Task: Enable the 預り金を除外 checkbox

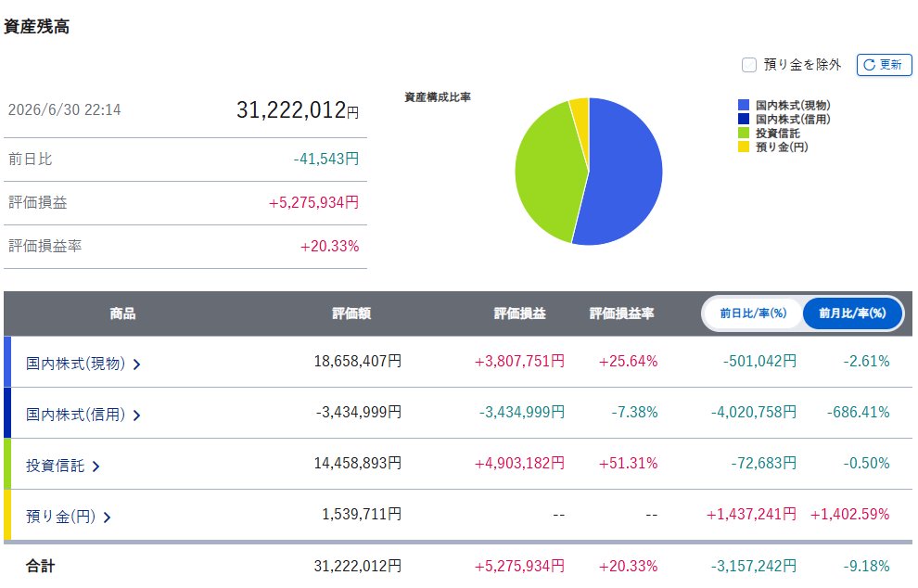Action: [749, 65]
